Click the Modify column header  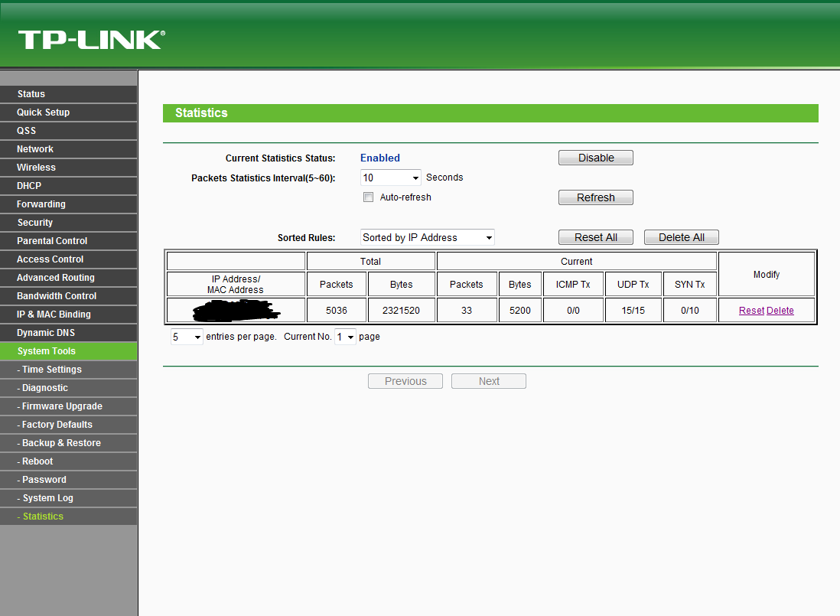pyautogui.click(x=767, y=274)
